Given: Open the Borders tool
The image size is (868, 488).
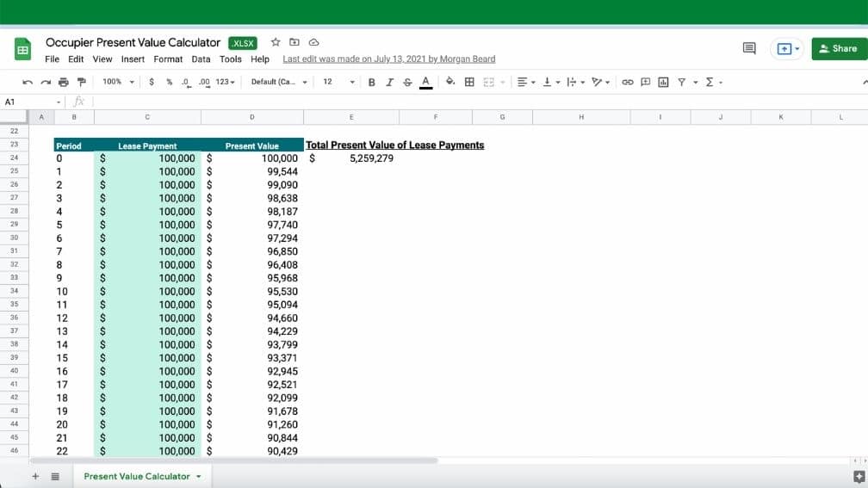Looking at the screenshot, I should click(x=469, y=82).
